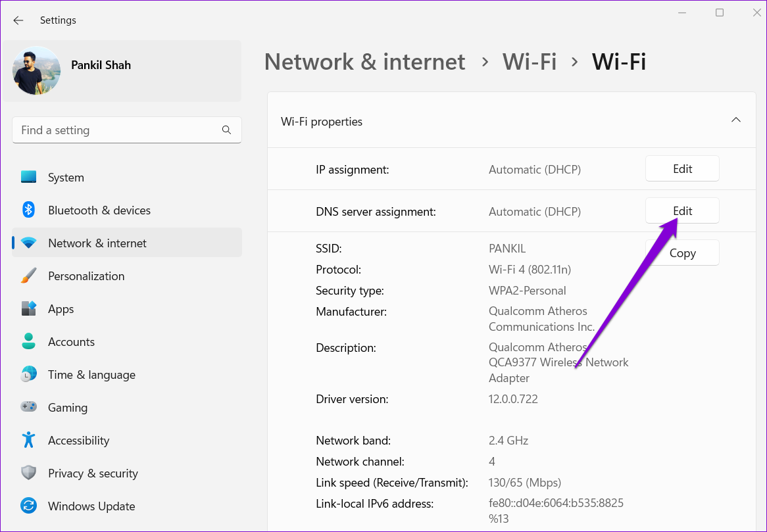Open Privacy & security shield icon
The width and height of the screenshot is (767, 532).
click(x=28, y=473)
